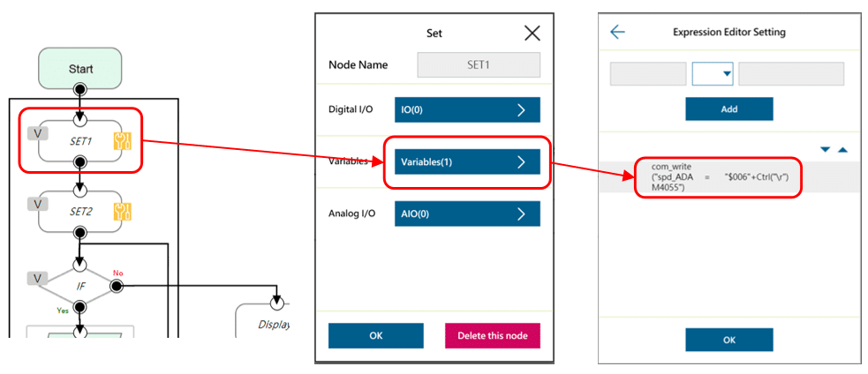Click the SET1 Node Name field

[x=478, y=65]
